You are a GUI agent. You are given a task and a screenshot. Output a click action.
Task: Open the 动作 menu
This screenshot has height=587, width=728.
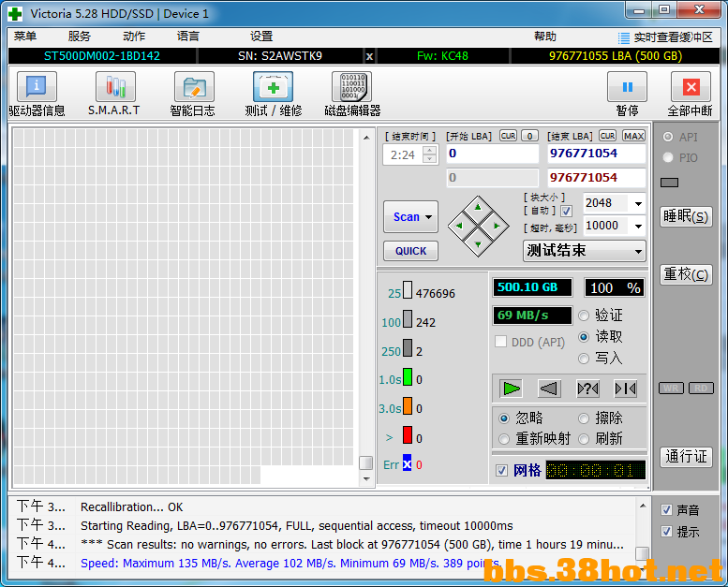(134, 37)
